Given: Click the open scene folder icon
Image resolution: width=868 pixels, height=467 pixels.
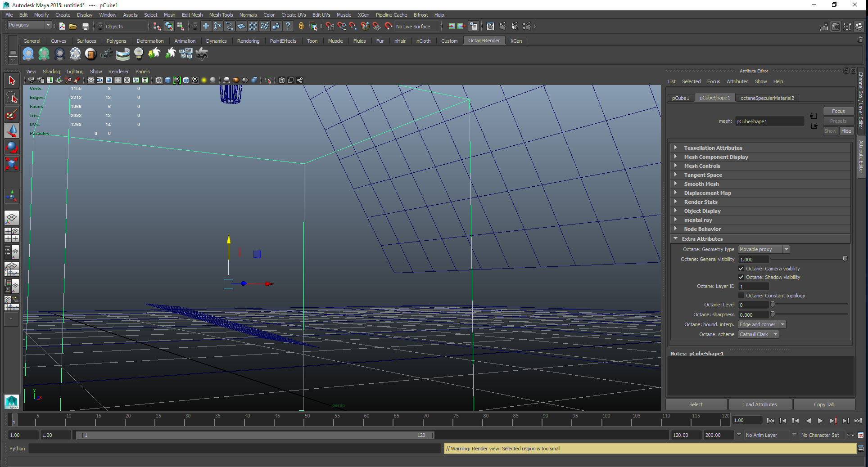Looking at the screenshot, I should pyautogui.click(x=73, y=27).
